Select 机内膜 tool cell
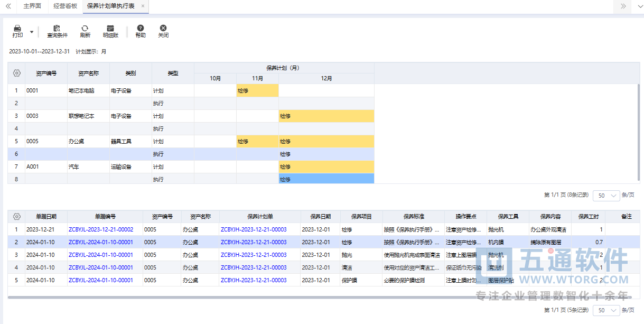 click(x=508, y=242)
